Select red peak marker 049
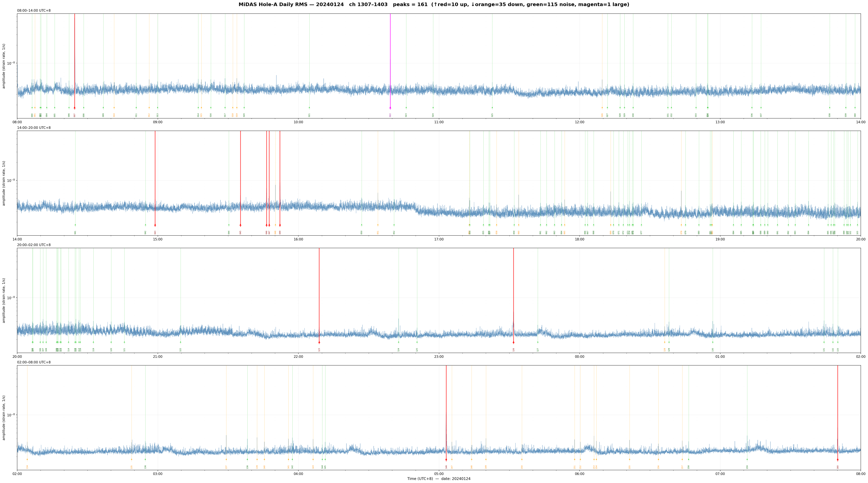Viewport: 868px width, 483px height. (x=280, y=225)
